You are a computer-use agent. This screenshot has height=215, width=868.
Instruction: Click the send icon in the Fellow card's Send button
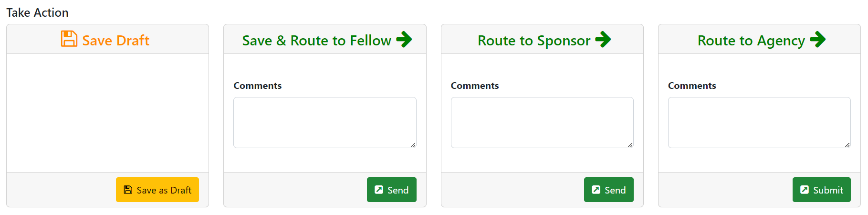pyautogui.click(x=379, y=190)
